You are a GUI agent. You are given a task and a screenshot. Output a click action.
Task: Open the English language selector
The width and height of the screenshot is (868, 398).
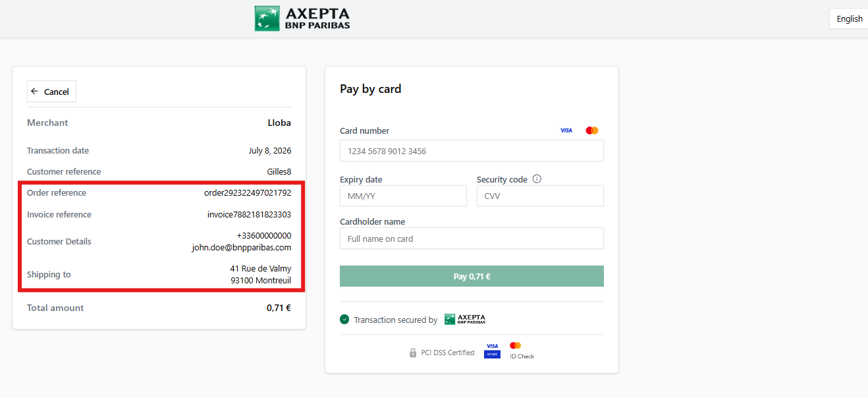coord(849,18)
